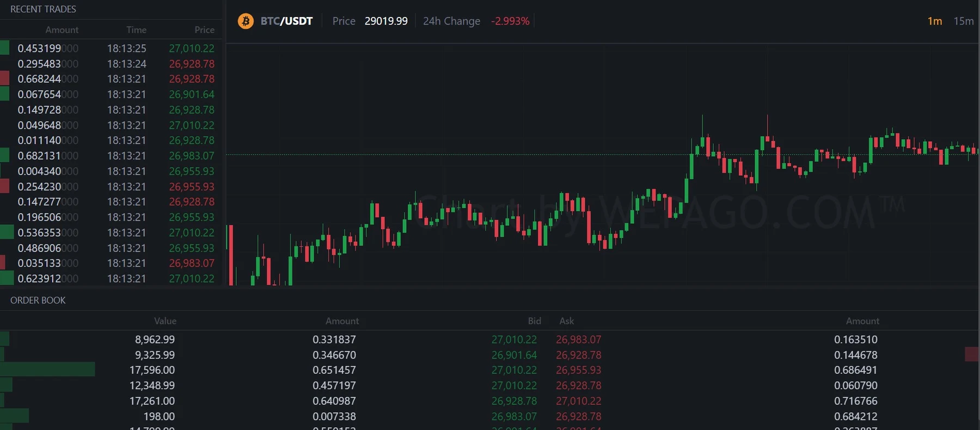This screenshot has width=980, height=430.
Task: Click ask amount 0.716766
Action: coord(856,401)
